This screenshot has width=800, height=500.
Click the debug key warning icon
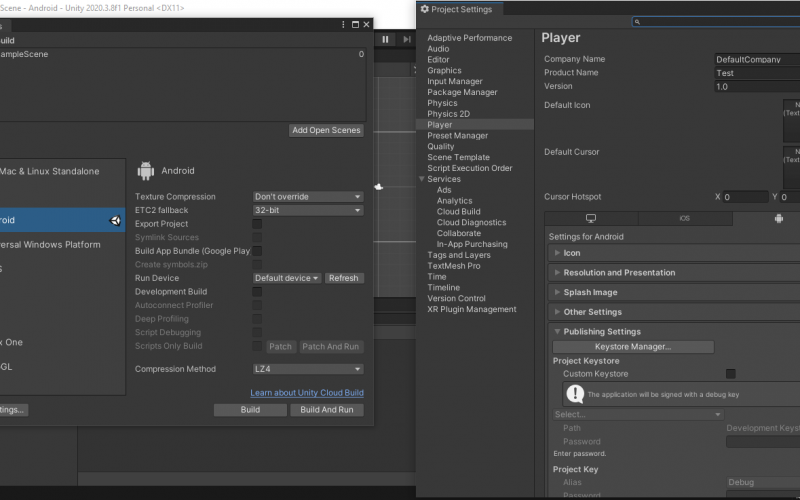[x=575, y=394]
